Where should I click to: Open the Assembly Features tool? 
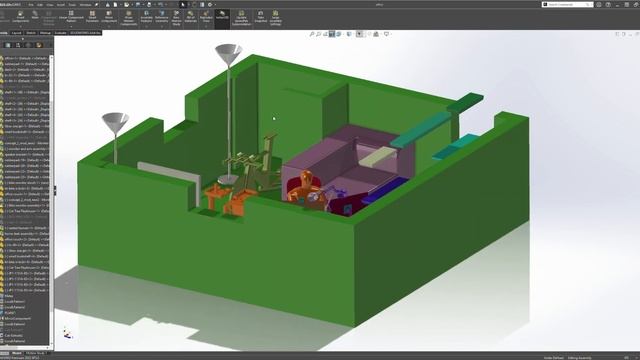tap(147, 17)
